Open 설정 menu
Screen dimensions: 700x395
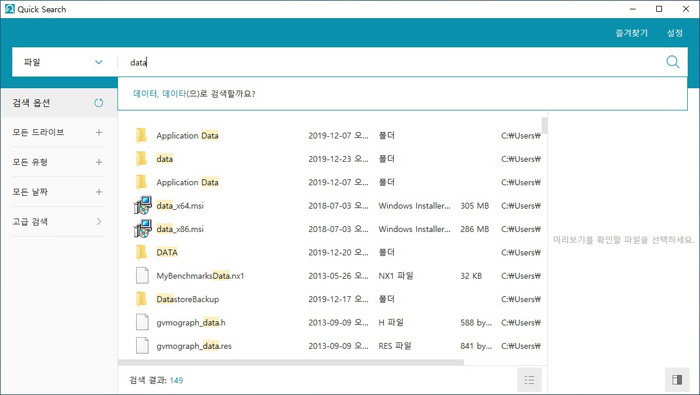click(675, 33)
